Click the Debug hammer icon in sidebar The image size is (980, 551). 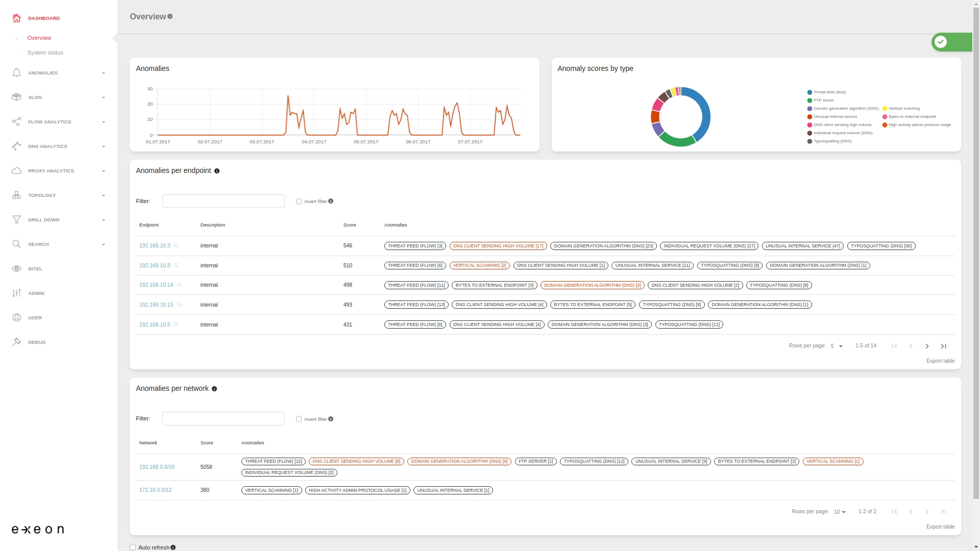[17, 342]
